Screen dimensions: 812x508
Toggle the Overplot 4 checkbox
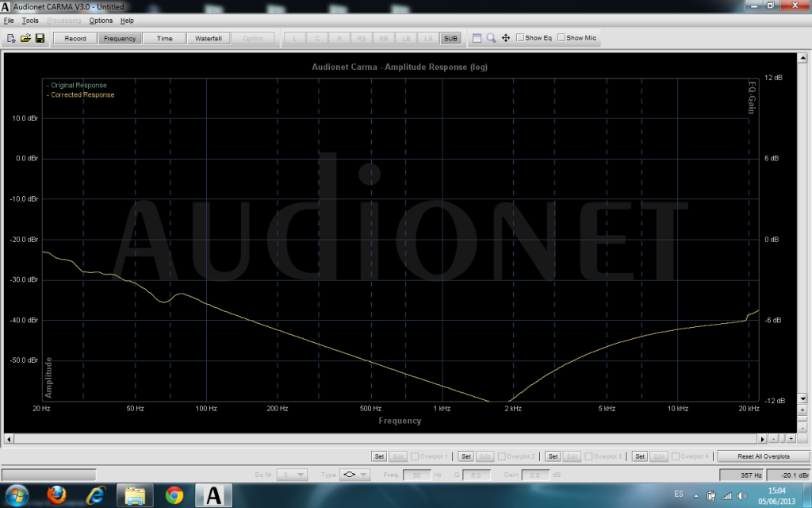(676, 456)
